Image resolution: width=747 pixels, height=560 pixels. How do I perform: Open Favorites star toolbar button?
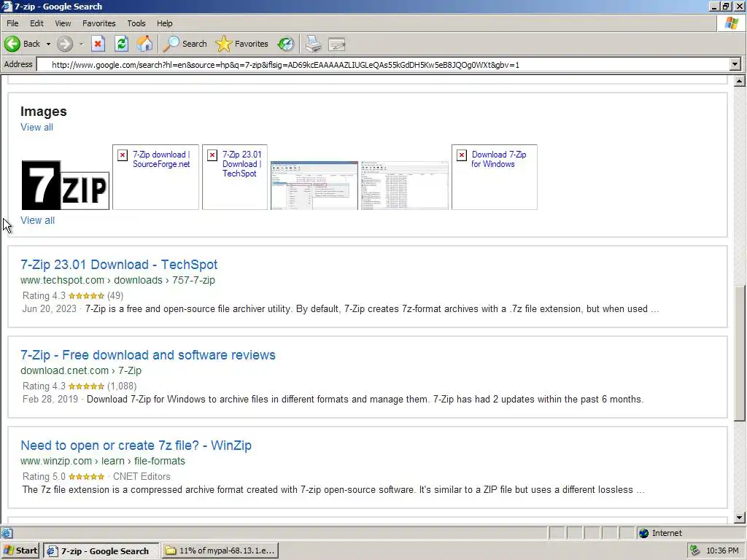point(241,44)
